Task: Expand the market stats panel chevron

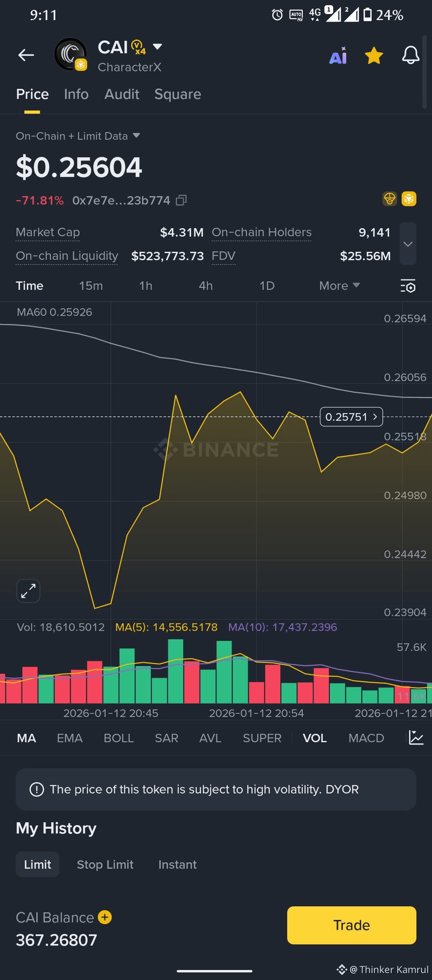Action: pyautogui.click(x=408, y=244)
